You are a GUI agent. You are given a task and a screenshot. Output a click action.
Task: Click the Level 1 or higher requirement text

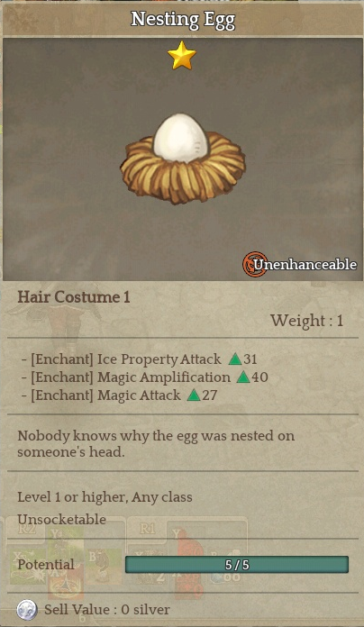pos(105,497)
